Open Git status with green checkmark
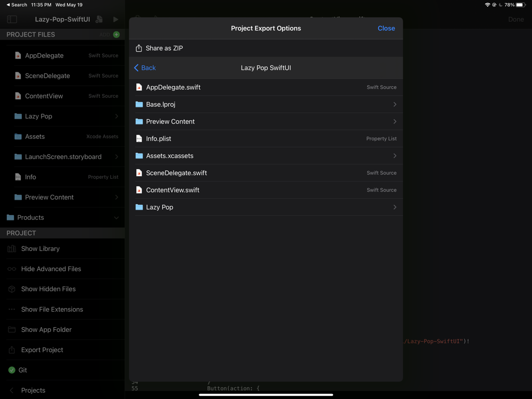This screenshot has height=399, width=532. [x=12, y=370]
